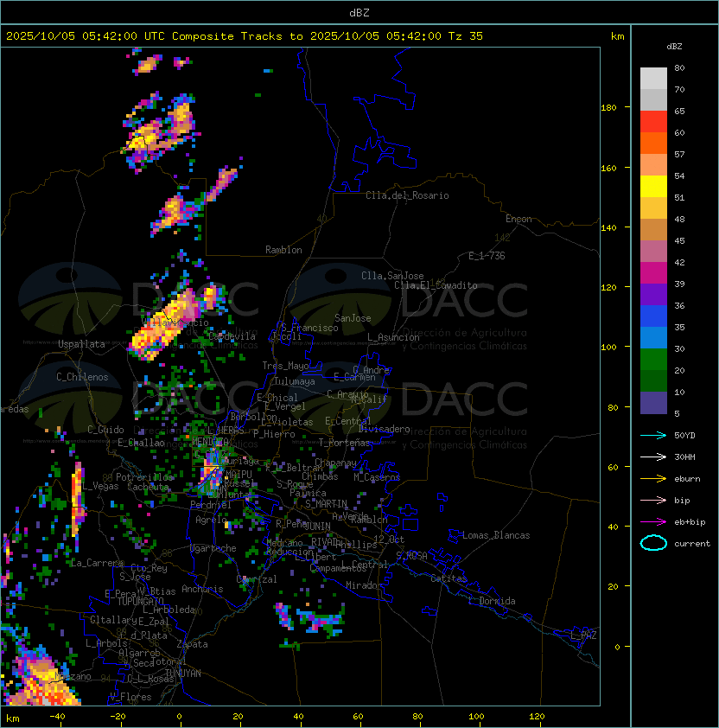Click the '30HM' legend label

[x=684, y=457]
